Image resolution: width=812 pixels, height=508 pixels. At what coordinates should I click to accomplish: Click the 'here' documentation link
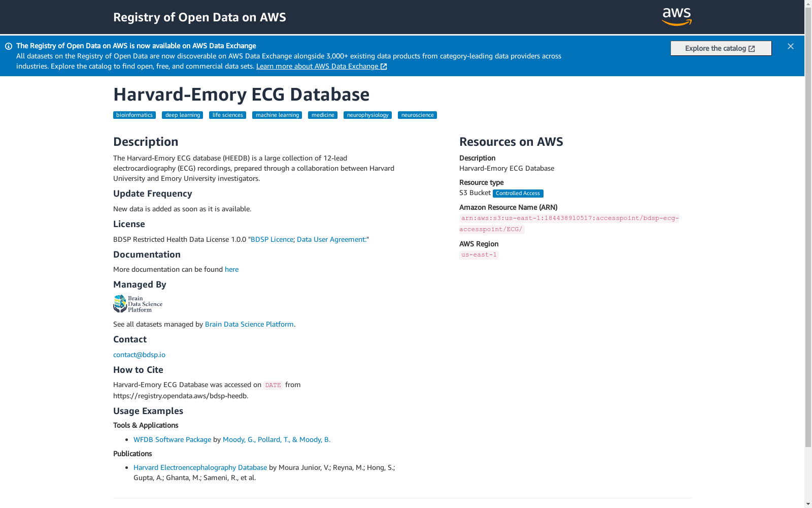[x=231, y=269]
